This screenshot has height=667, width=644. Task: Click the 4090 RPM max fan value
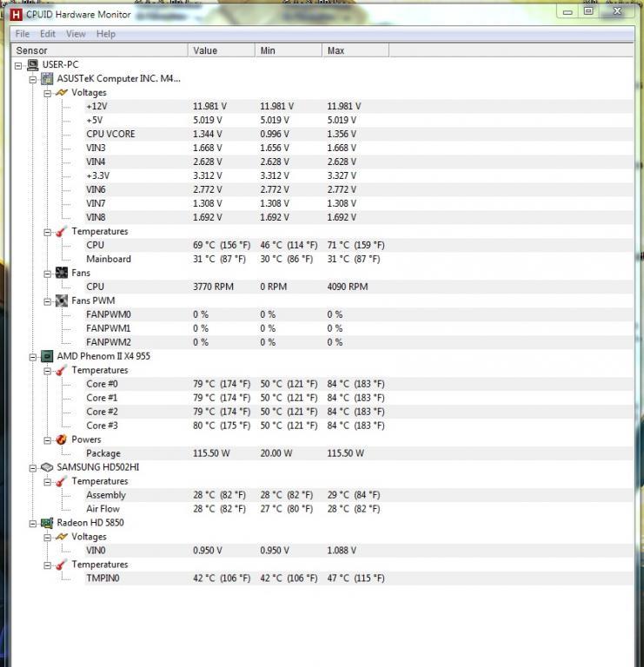pyautogui.click(x=348, y=287)
